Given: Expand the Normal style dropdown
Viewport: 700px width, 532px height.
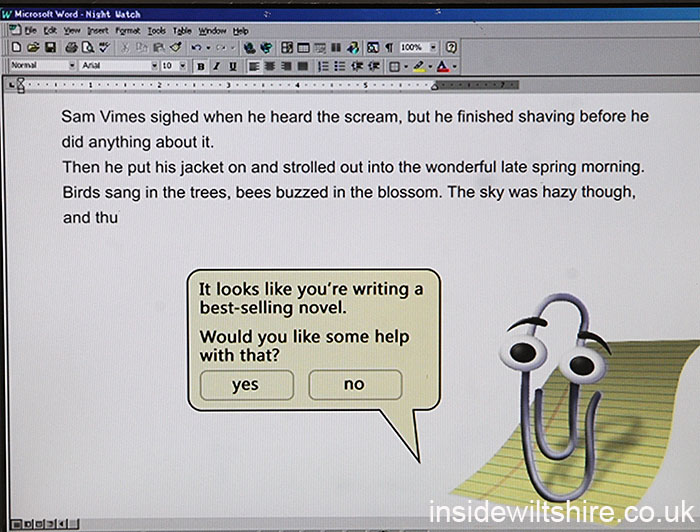Looking at the screenshot, I should click(71, 66).
